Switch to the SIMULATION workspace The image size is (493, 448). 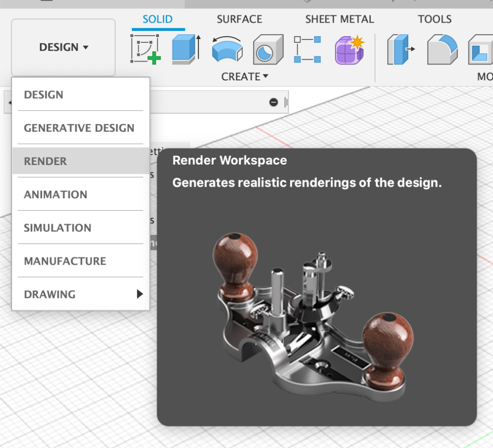[x=57, y=228]
